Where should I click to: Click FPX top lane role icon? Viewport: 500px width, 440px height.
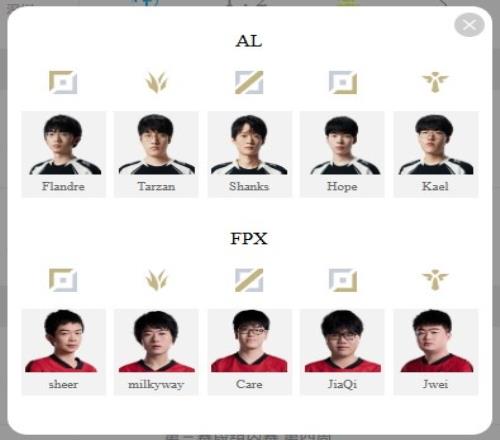point(63,280)
